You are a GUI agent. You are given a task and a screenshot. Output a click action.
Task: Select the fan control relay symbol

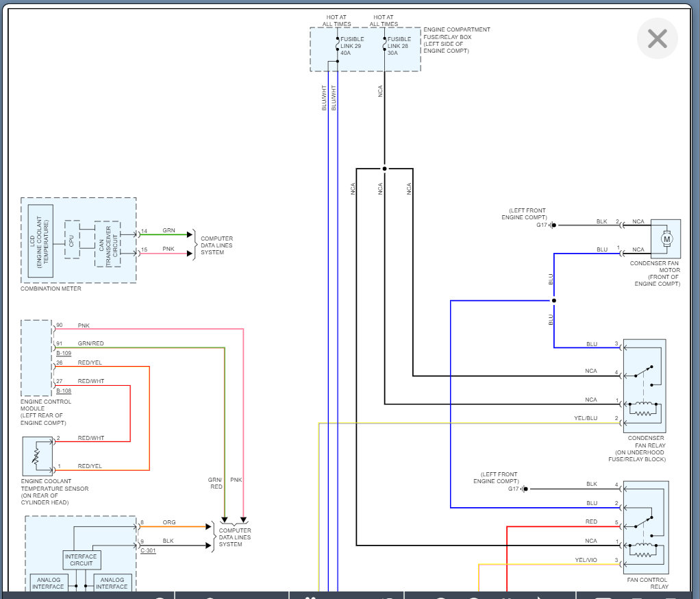click(x=645, y=527)
